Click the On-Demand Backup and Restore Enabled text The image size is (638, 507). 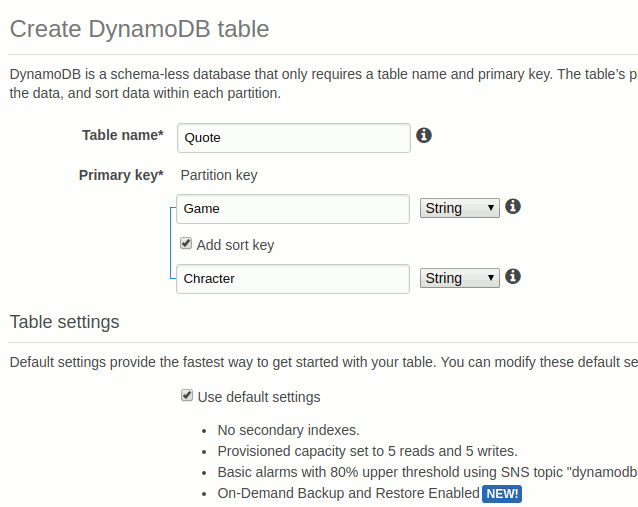348,493
